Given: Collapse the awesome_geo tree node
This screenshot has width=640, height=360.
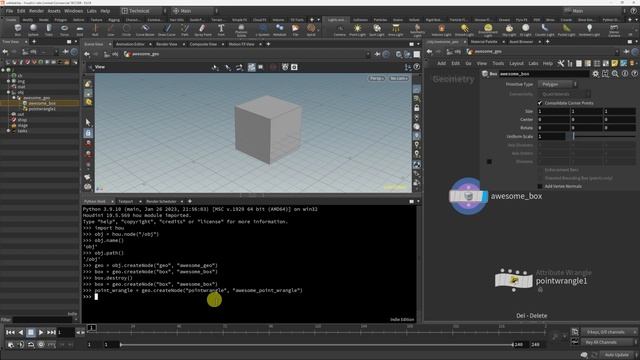Looking at the screenshot, I should (14, 98).
